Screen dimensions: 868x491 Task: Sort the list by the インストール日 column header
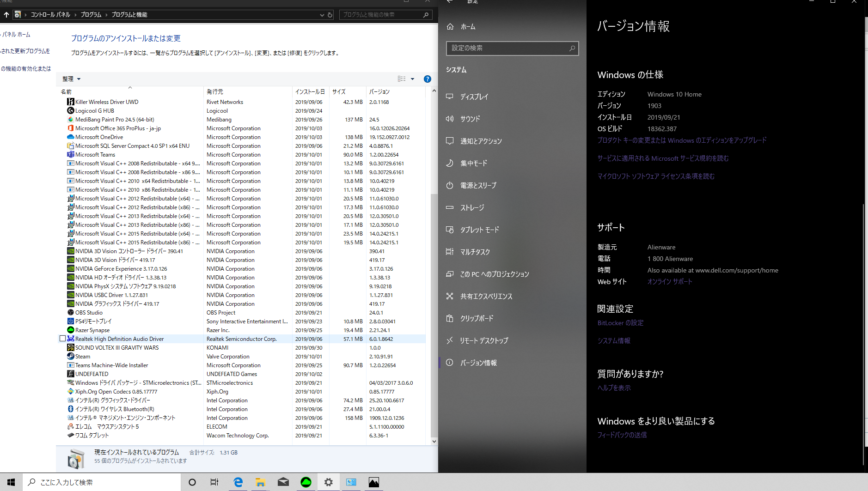(310, 92)
